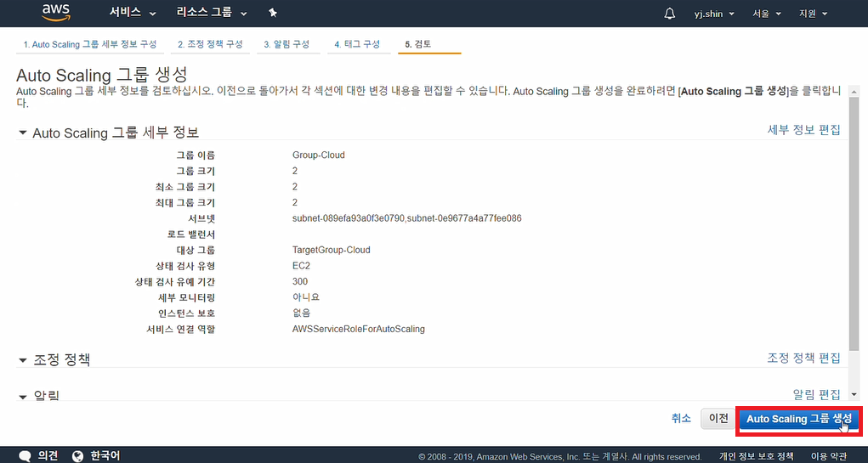Image resolution: width=868 pixels, height=463 pixels.
Task: Click the feedback speech bubble icon
Action: (x=26, y=456)
